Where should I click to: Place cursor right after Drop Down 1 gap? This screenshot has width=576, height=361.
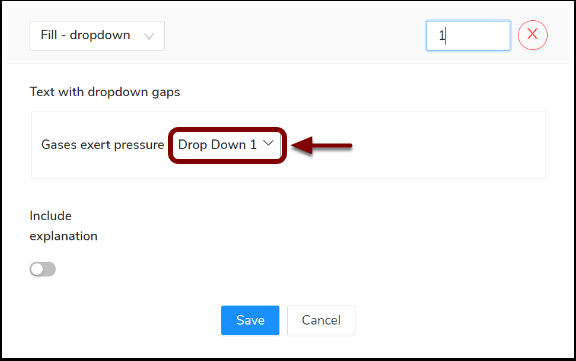pyautogui.click(x=283, y=145)
